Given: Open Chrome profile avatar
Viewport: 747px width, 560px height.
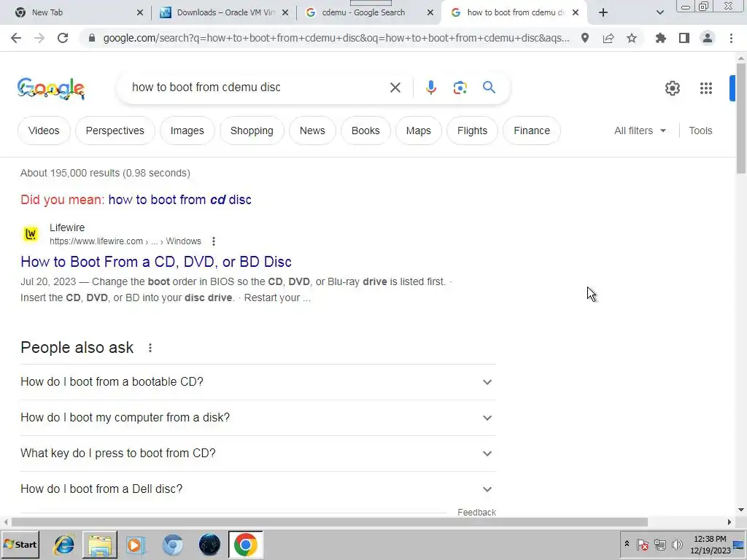Looking at the screenshot, I should (708, 38).
